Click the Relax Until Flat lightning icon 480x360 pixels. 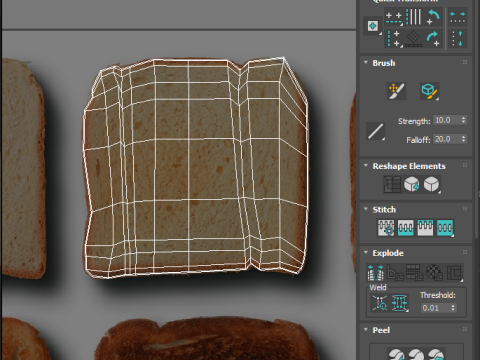412,184
